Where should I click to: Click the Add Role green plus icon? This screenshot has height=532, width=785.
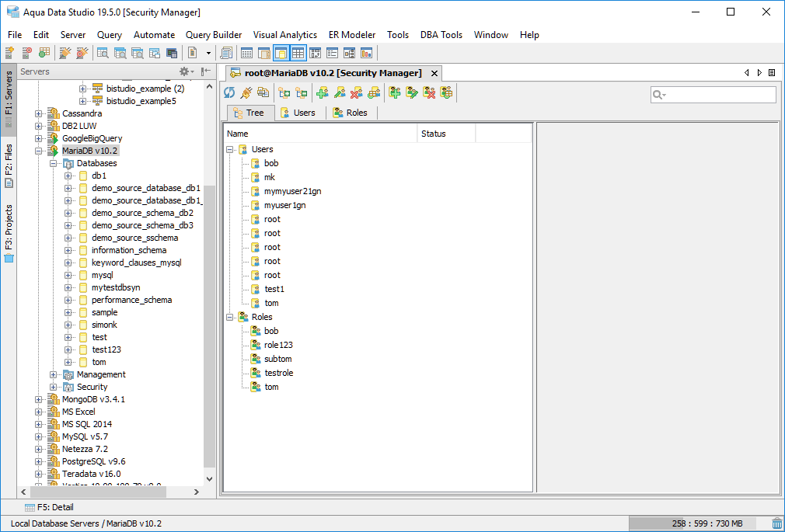pos(395,92)
